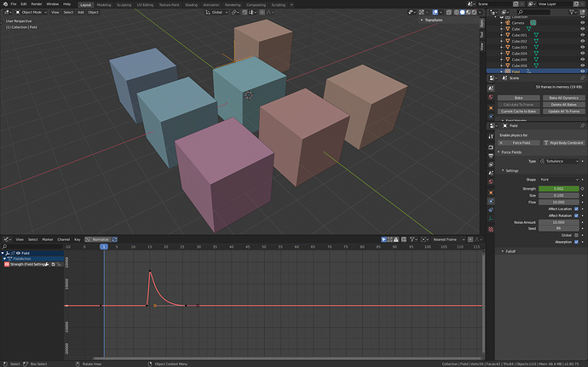This screenshot has height=367, width=588.
Task: Open the outliner filter funnel icon
Action: click(x=572, y=13)
